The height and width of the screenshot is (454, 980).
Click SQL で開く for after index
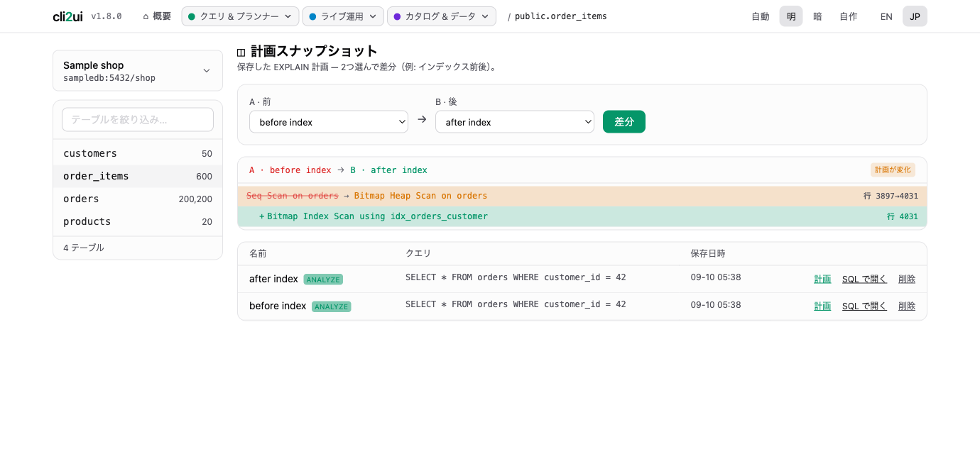[864, 279]
